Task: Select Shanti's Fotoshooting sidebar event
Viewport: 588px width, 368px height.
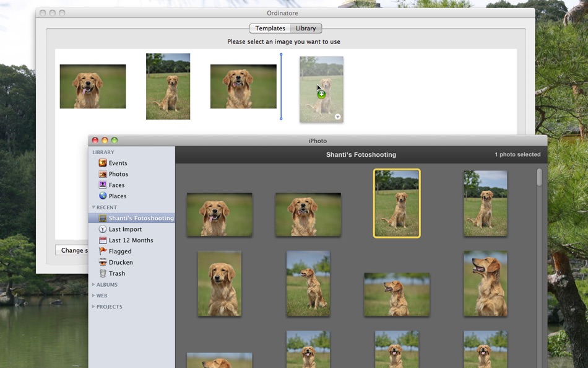Action: pos(132,218)
